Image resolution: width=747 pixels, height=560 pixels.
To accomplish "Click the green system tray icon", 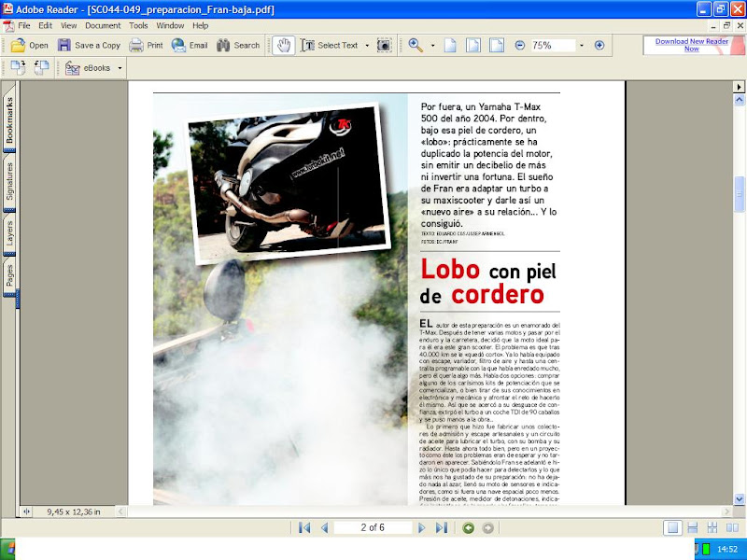I will 706,549.
